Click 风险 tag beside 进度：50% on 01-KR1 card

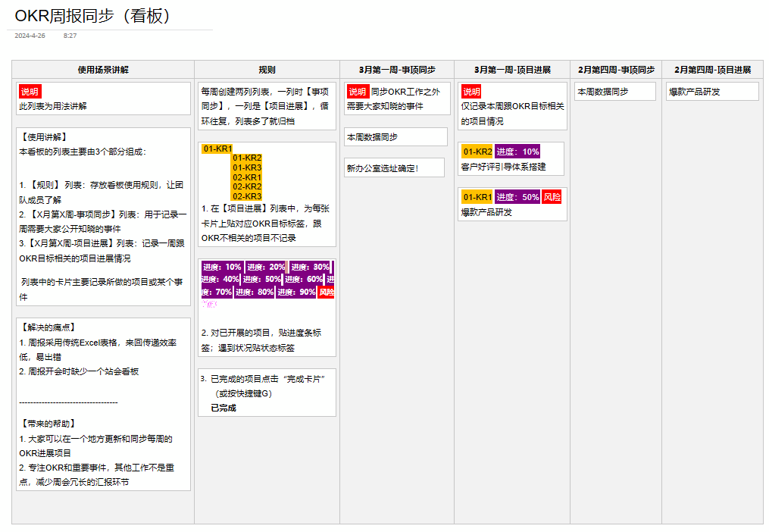tap(552, 197)
